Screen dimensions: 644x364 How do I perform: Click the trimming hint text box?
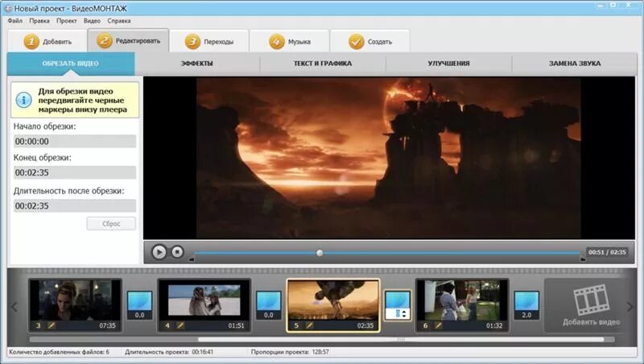point(75,100)
